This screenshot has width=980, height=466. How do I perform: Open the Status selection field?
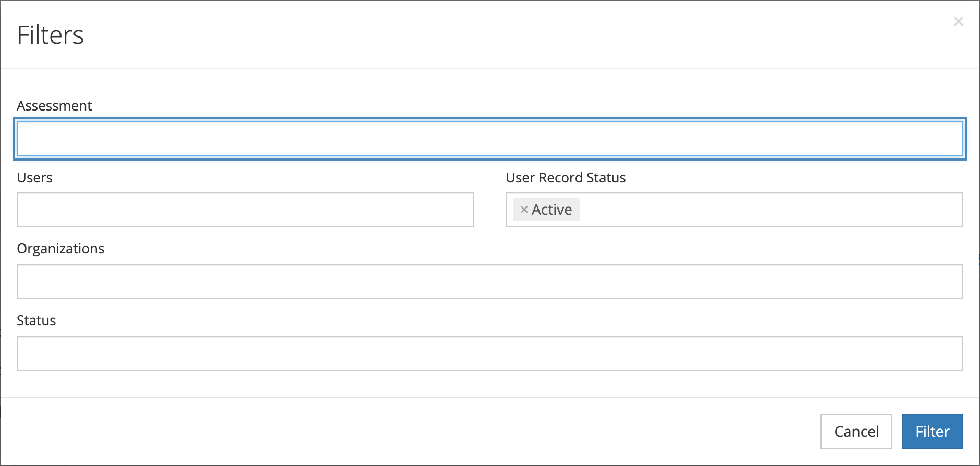pos(490,353)
